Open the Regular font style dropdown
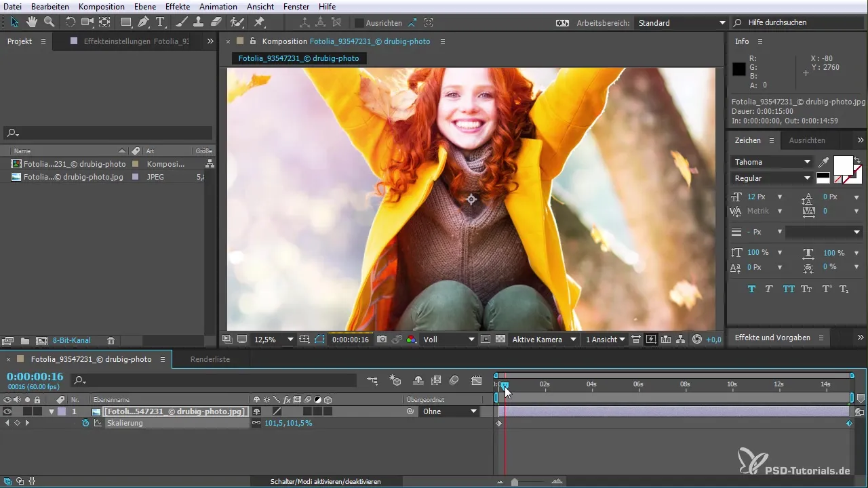868x488 pixels. pos(772,178)
